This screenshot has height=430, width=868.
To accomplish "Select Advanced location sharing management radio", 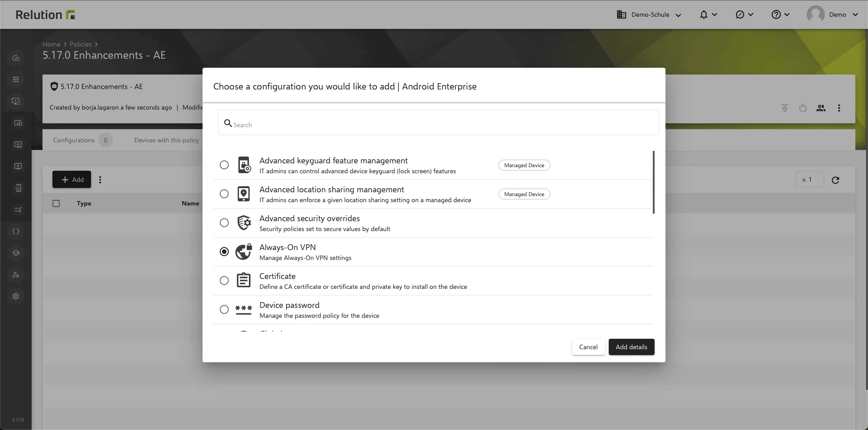I will click(x=224, y=194).
